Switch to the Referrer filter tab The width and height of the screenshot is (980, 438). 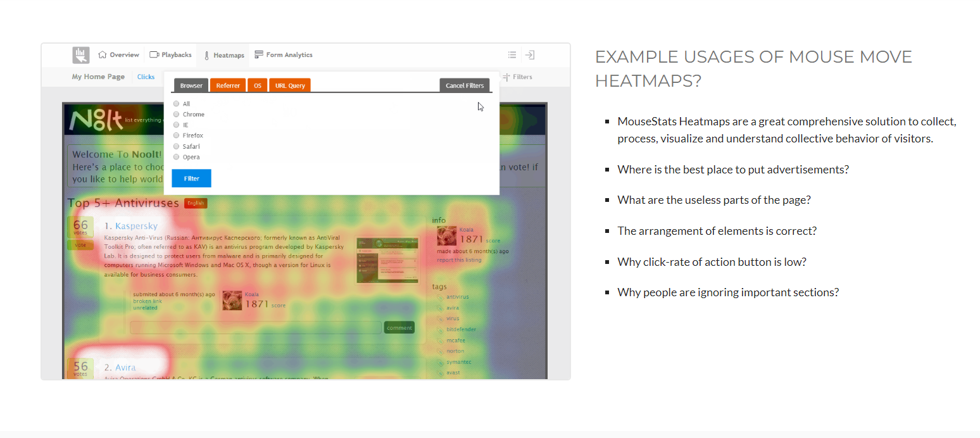coord(227,85)
